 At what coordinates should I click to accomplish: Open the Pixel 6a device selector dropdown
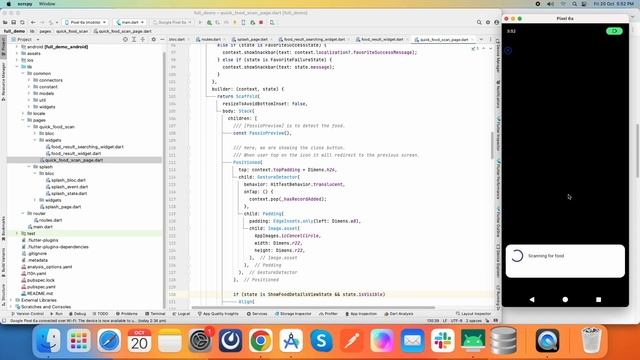coord(85,22)
